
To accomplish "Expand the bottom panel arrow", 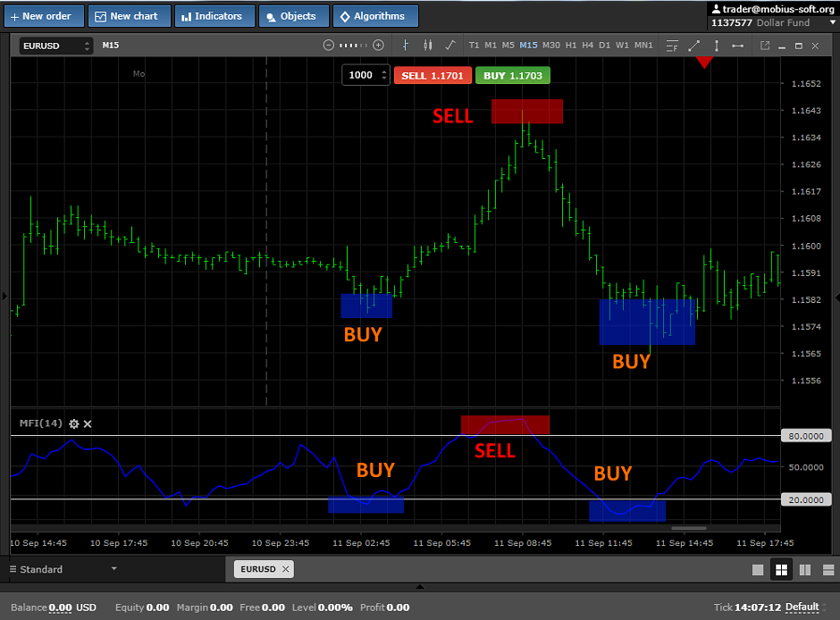I will 421,587.
